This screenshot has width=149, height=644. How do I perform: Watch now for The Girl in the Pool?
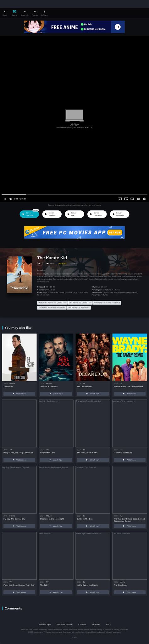pos(56,393)
